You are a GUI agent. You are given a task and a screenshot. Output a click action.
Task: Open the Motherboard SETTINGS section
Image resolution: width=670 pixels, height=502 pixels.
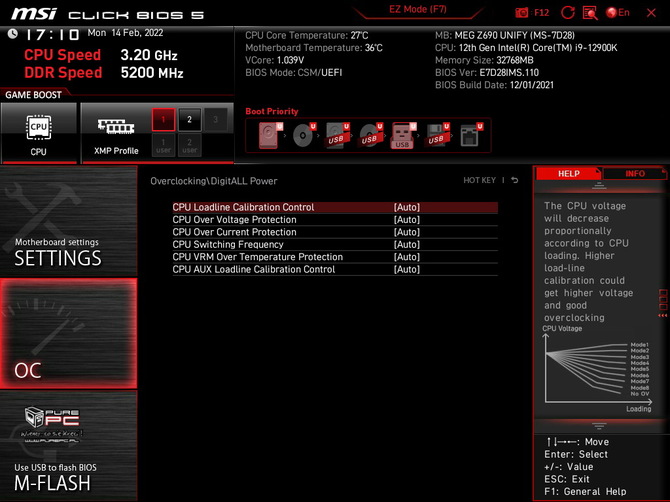(x=68, y=221)
